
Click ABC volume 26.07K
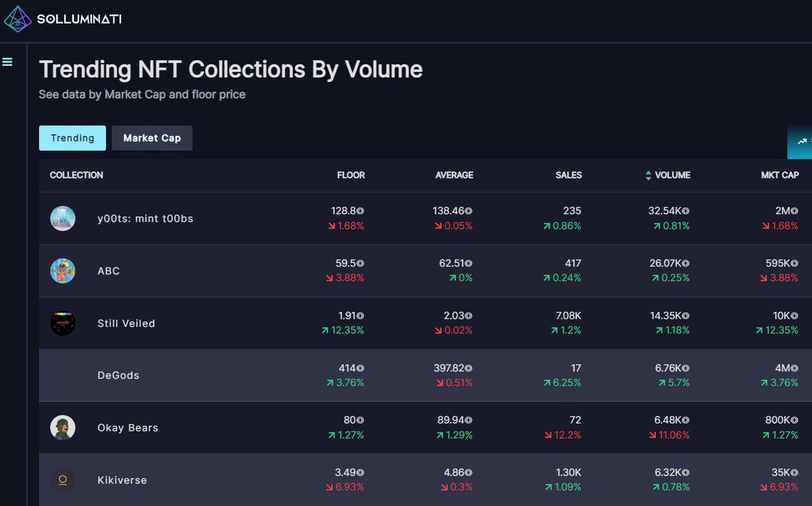[x=669, y=263]
